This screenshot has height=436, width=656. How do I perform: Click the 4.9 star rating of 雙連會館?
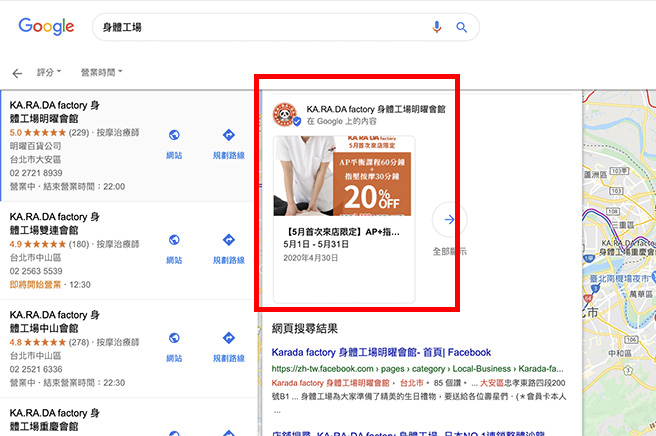pos(38,244)
